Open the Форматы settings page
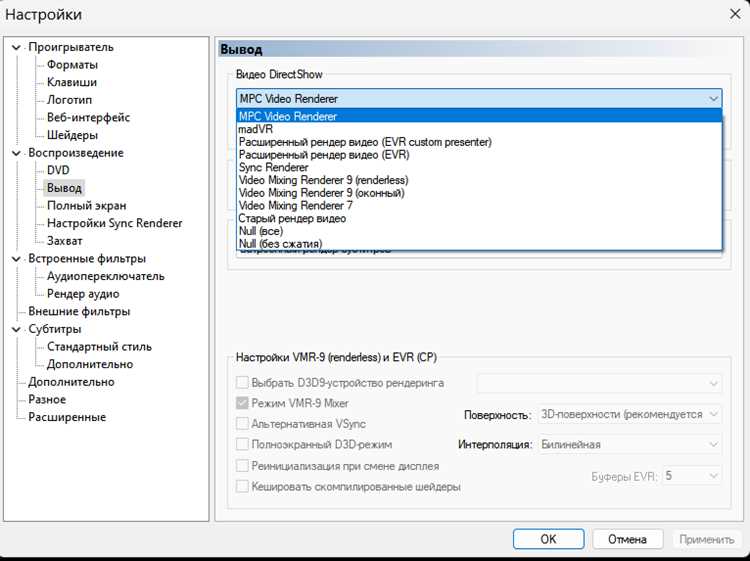The width and height of the screenshot is (750, 561). [72, 65]
